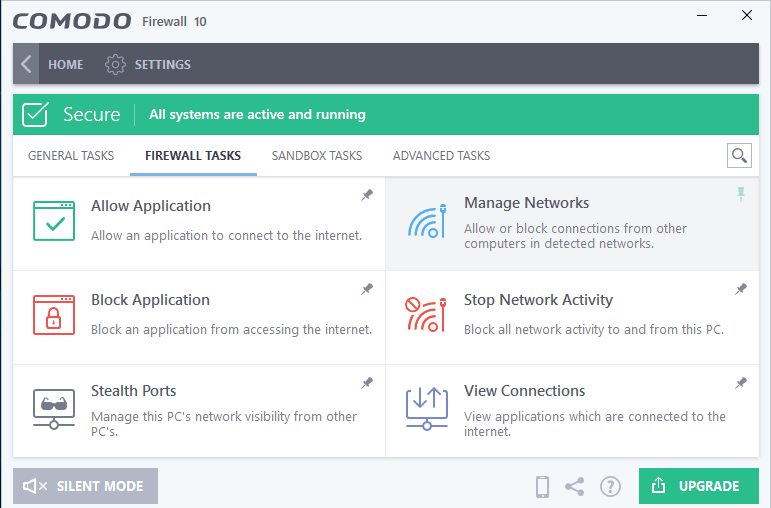Toggle the pin on Allow Application
Viewport: 771px width, 508px height.
coord(367,195)
